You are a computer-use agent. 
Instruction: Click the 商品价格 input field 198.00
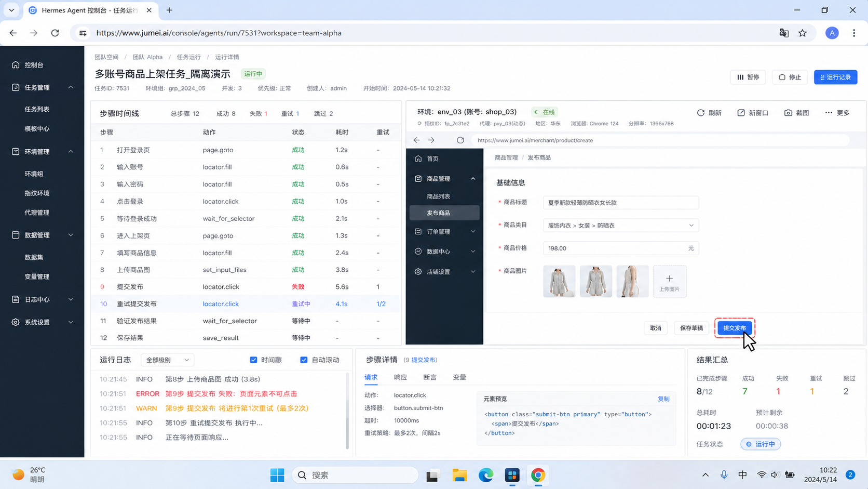[x=621, y=248]
